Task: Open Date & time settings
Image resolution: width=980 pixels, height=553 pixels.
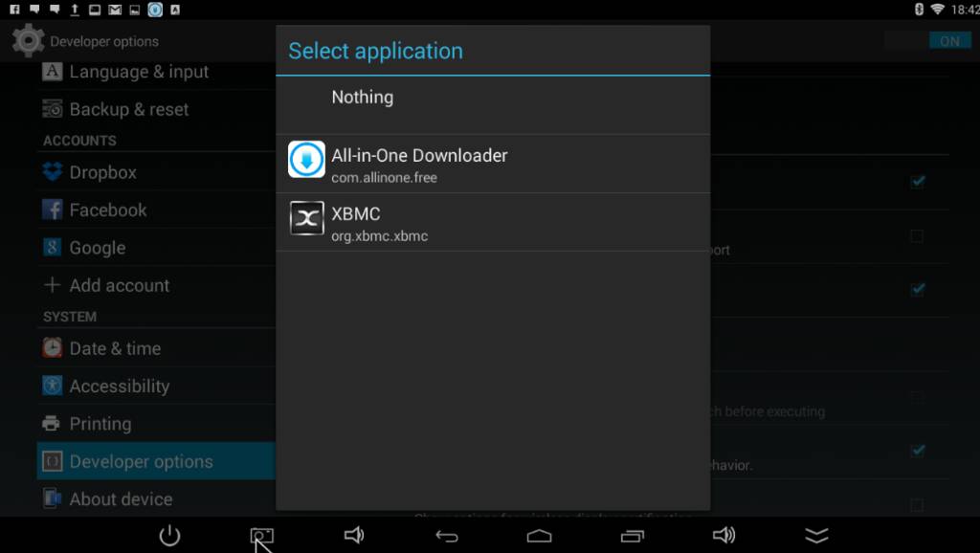Action: [x=115, y=349]
